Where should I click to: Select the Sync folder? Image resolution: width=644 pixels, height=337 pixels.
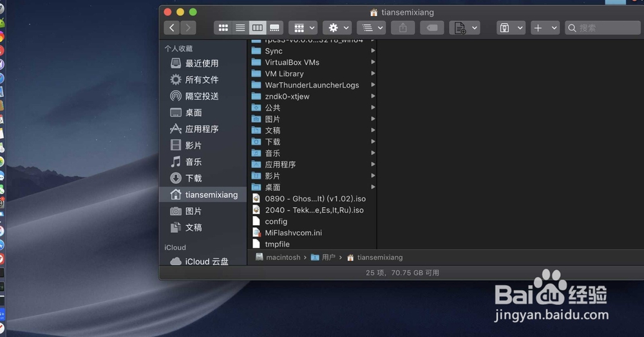pos(312,51)
